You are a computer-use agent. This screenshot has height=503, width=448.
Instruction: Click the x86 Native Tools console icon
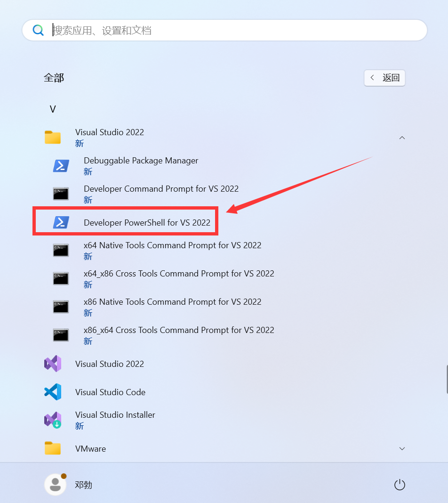coord(61,307)
